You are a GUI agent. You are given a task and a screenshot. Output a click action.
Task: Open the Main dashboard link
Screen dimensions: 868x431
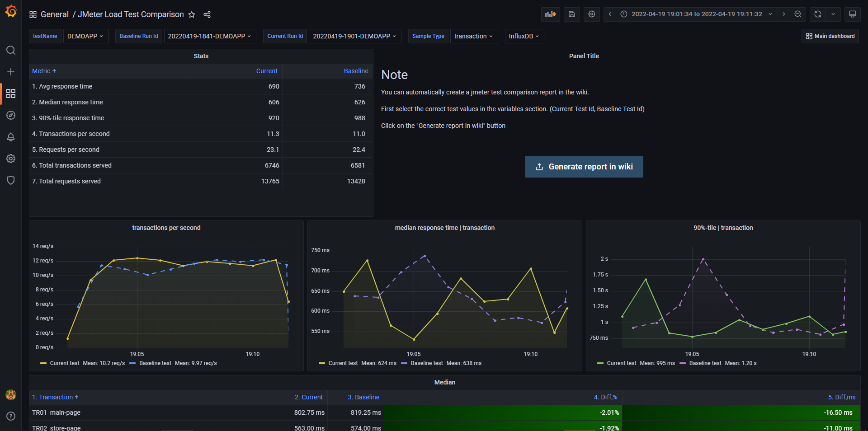pos(830,36)
